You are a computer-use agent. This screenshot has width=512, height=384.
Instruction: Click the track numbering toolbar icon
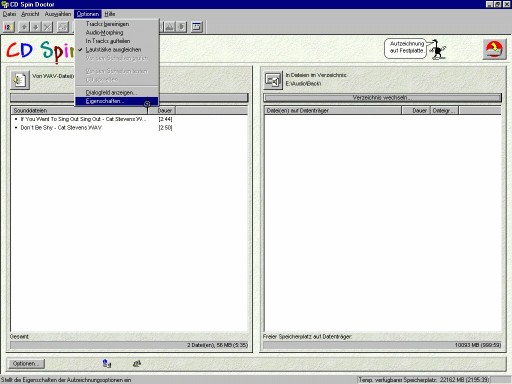point(9,27)
